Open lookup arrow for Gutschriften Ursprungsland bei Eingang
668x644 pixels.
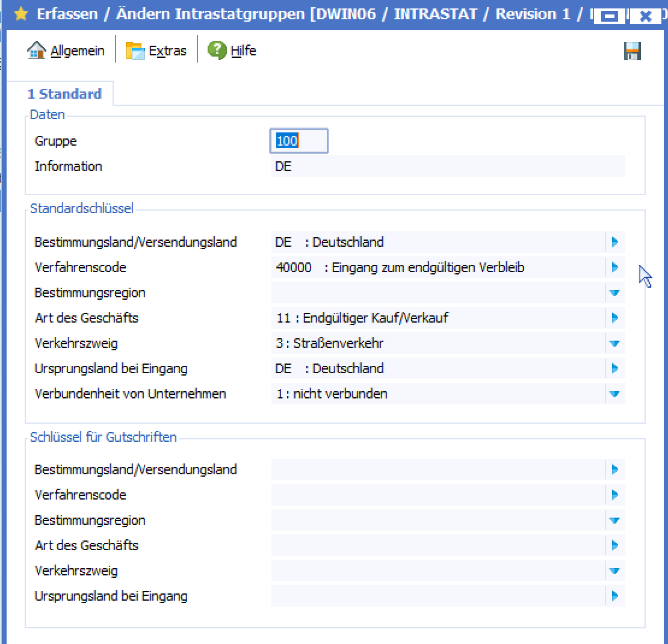pyautogui.click(x=615, y=596)
